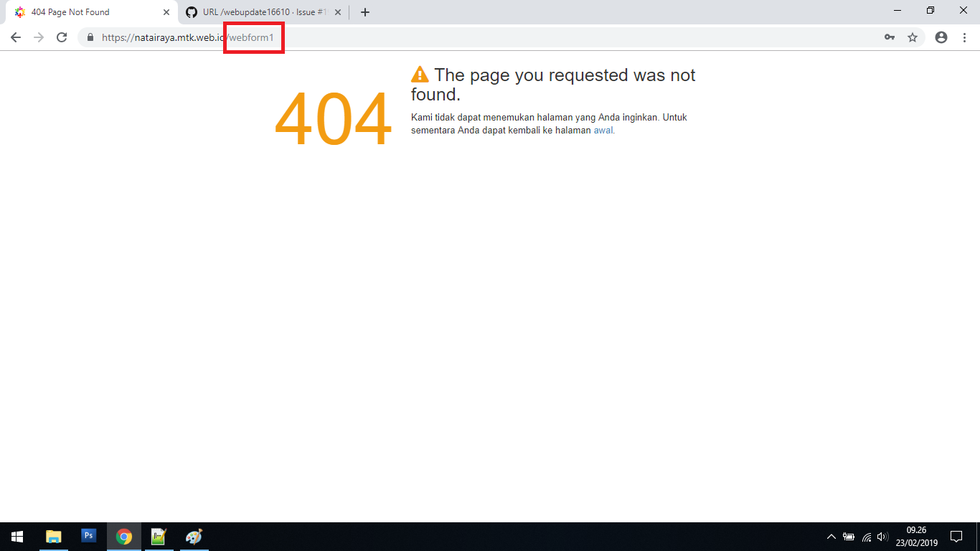Expand hidden tray icons with the chevron
This screenshot has height=551, width=980.
(x=831, y=536)
